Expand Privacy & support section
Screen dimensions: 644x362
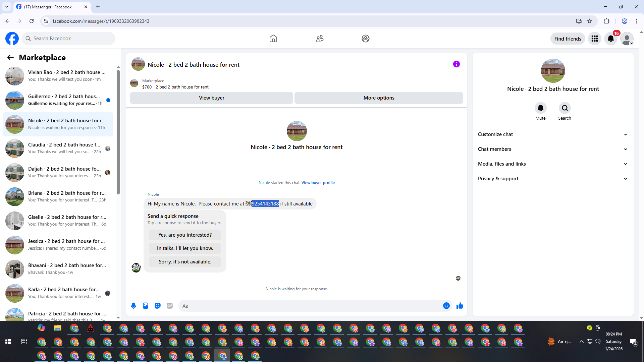552,179
